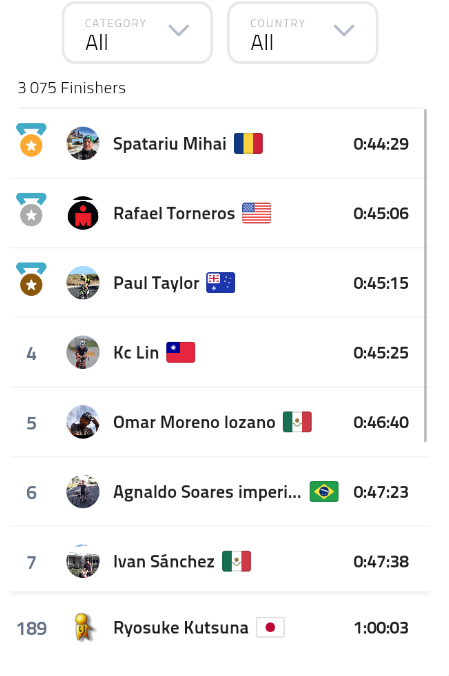Click the gold medal icon
The height and width of the screenshot is (676, 449).
point(31,140)
